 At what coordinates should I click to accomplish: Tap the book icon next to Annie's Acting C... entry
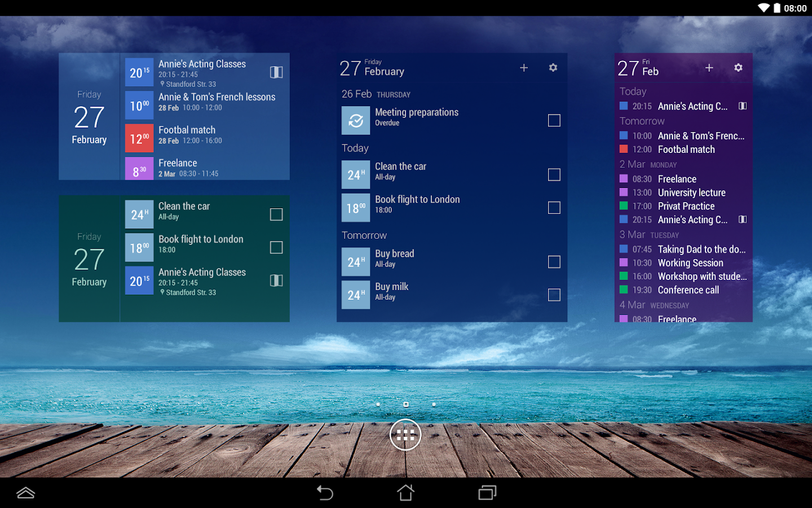click(743, 106)
